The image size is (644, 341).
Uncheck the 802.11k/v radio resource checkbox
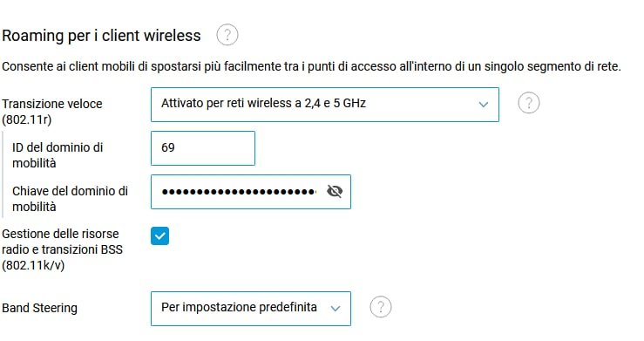click(x=159, y=235)
